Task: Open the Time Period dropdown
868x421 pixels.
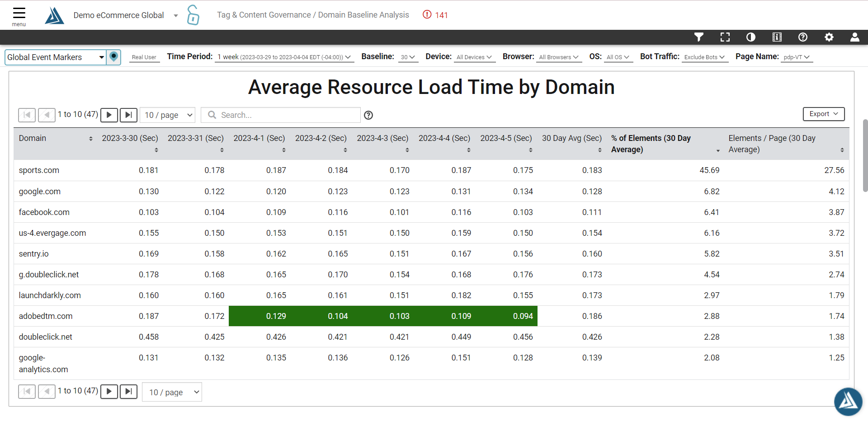Action: point(284,57)
